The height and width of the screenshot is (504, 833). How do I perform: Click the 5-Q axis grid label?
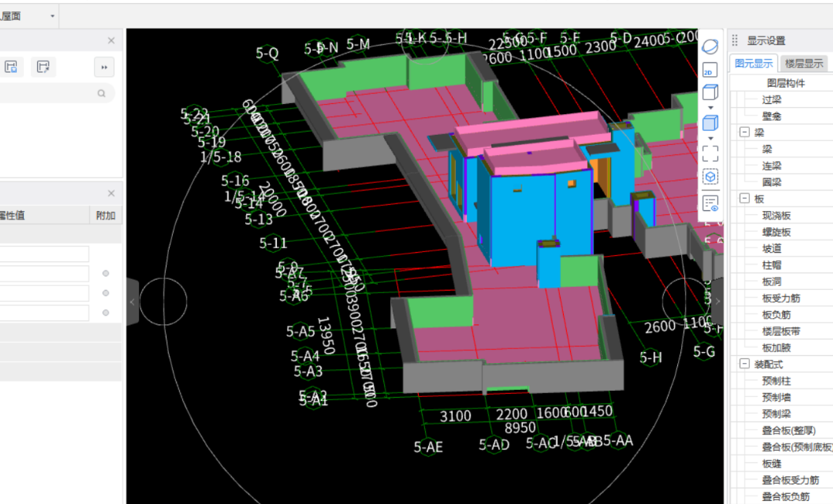pyautogui.click(x=267, y=53)
